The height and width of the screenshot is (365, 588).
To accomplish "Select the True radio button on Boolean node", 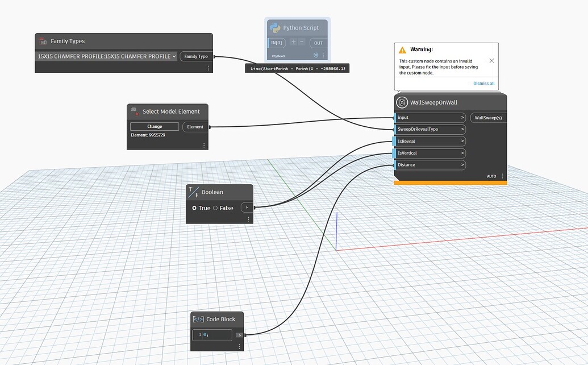I will (x=195, y=208).
